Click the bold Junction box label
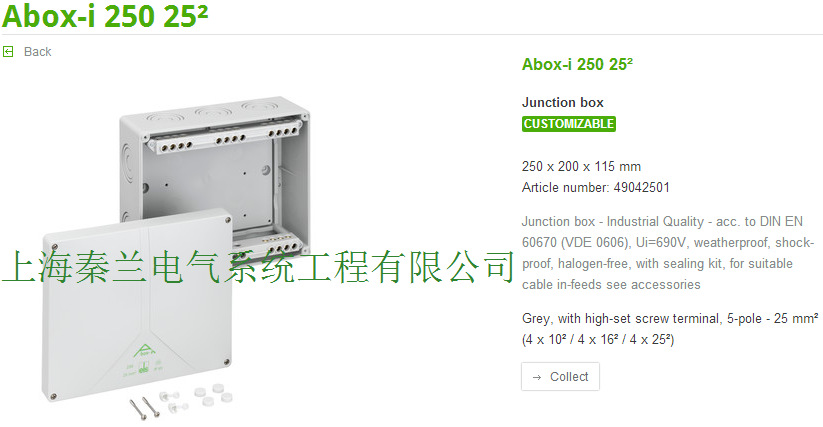This screenshot has width=823, height=427. click(x=563, y=102)
